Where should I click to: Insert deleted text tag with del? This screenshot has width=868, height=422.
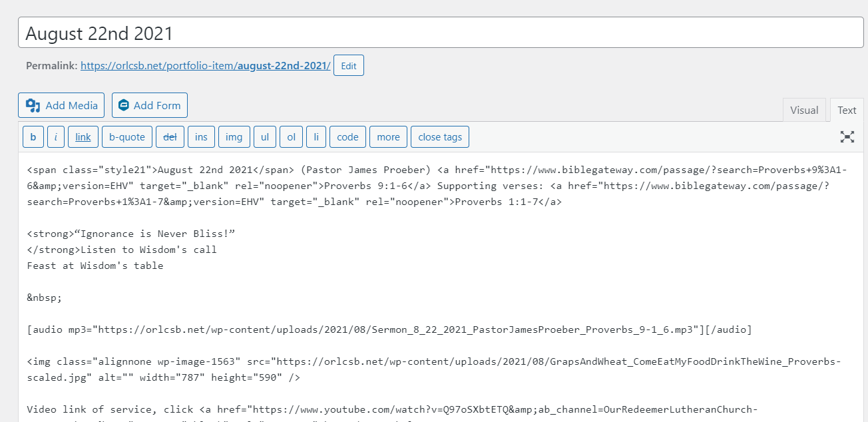(170, 137)
